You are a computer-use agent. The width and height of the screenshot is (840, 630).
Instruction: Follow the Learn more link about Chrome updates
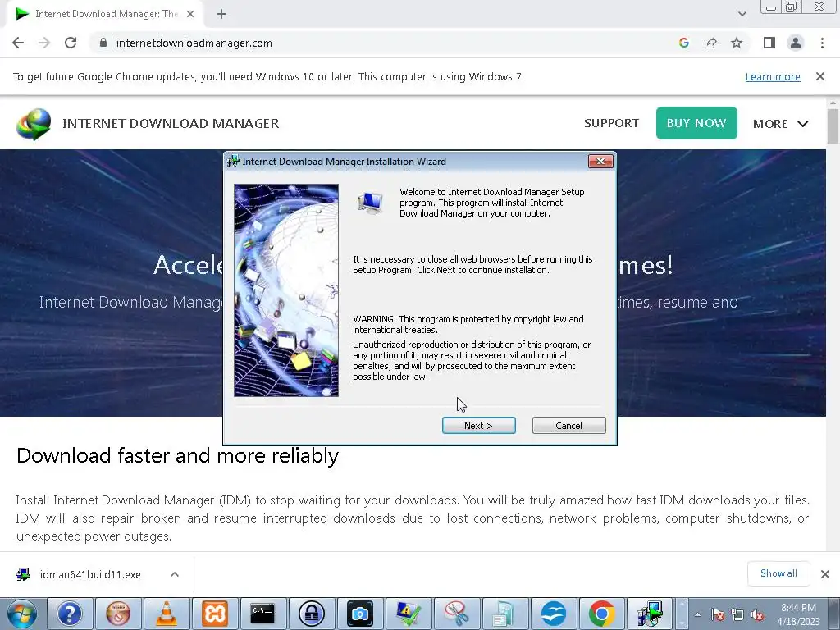(x=773, y=76)
